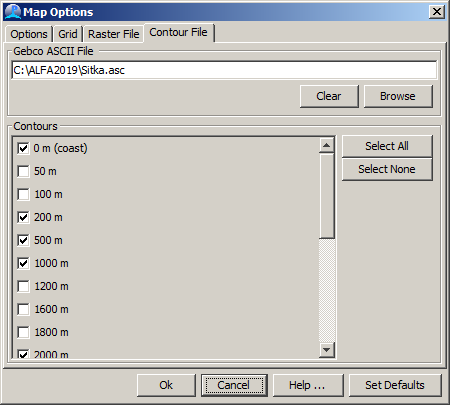450x405 pixels.
Task: Click the contour list scrollbar thumb
Action: coord(327,196)
